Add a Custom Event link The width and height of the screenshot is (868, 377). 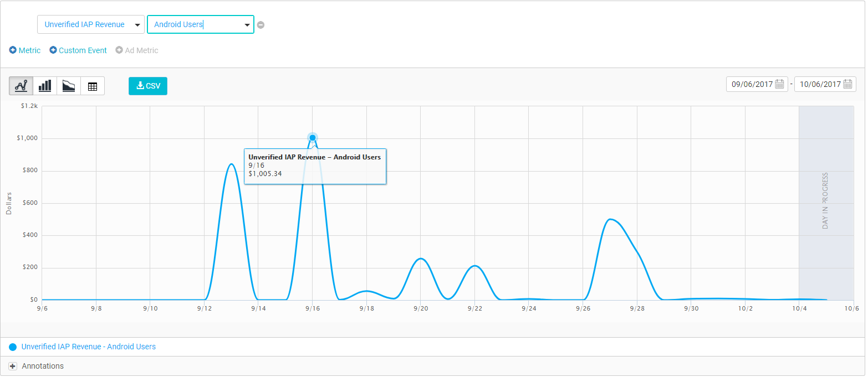83,50
